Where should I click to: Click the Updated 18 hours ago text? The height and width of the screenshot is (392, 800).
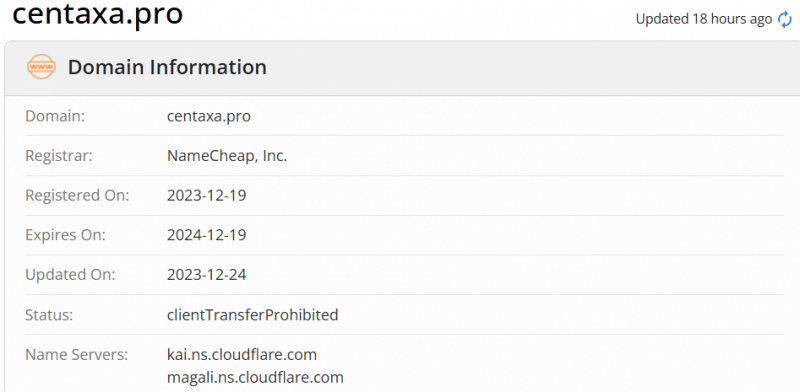coord(704,19)
